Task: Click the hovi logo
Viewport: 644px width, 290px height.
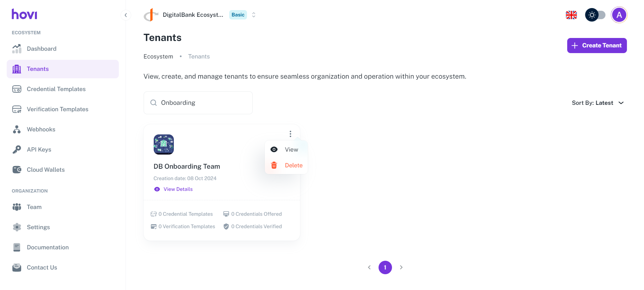Action: [24, 14]
